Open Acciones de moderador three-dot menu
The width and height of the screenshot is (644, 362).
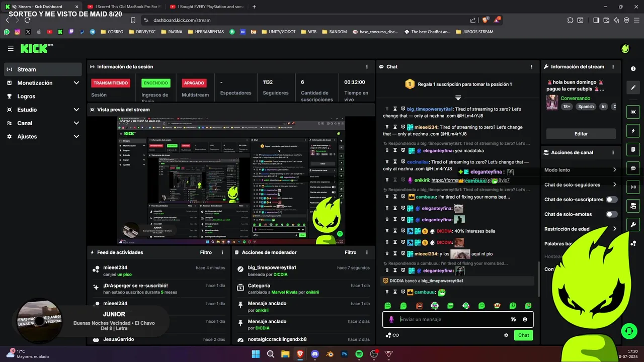367,252
